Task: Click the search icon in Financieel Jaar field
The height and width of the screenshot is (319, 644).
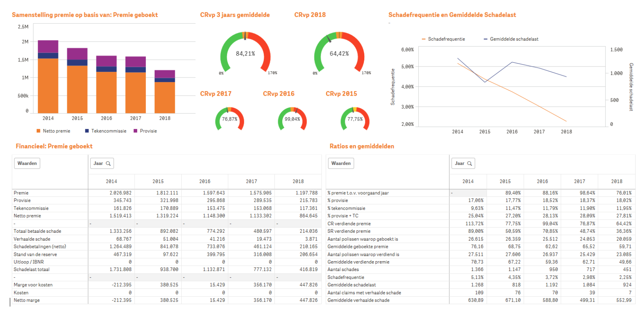Action: pos(108,164)
